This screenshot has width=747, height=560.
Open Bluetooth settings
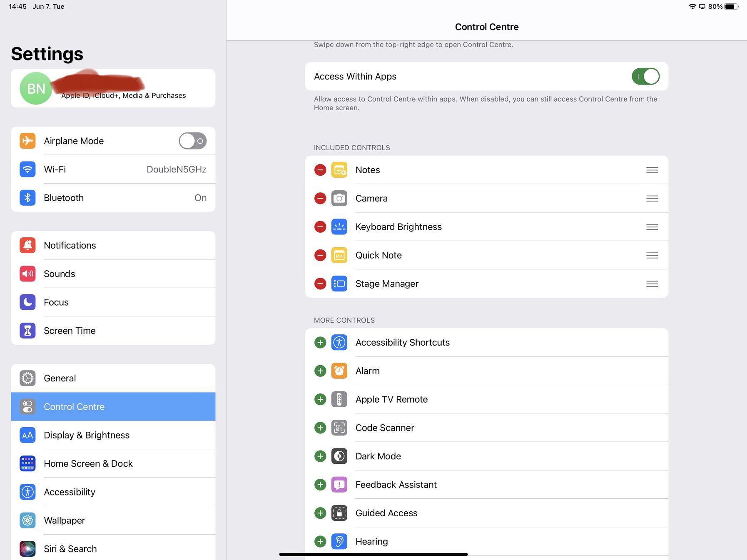click(x=113, y=198)
